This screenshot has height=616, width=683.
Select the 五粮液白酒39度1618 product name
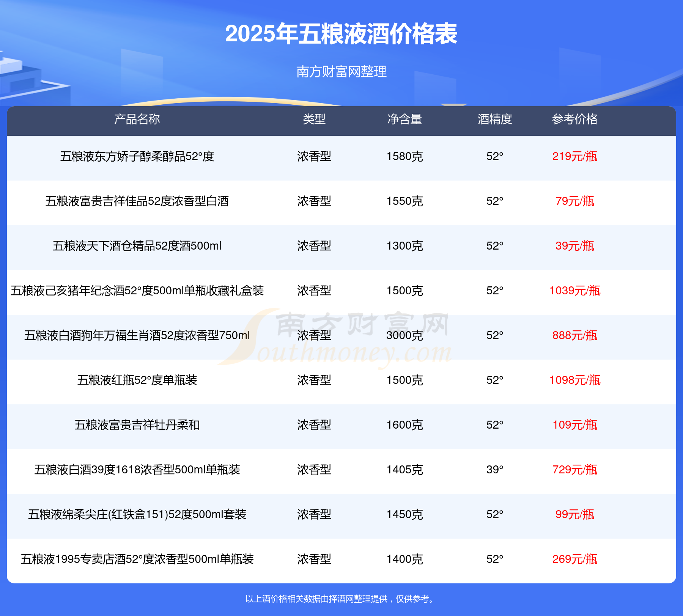137,470
